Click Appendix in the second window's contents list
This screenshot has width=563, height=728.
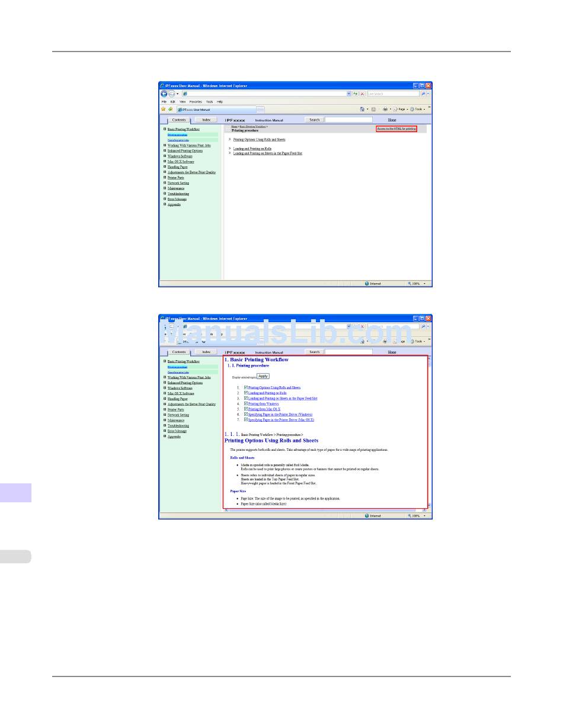pos(174,437)
